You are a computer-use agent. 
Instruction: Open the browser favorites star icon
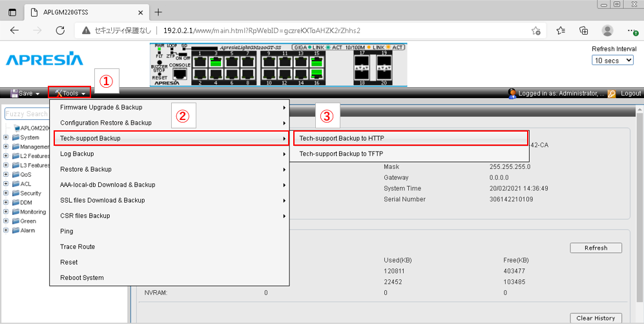point(561,30)
